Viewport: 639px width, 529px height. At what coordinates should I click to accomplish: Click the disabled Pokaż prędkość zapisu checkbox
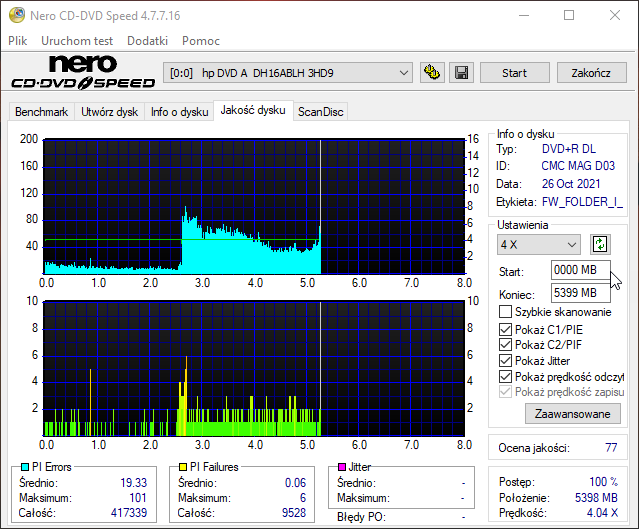(505, 392)
